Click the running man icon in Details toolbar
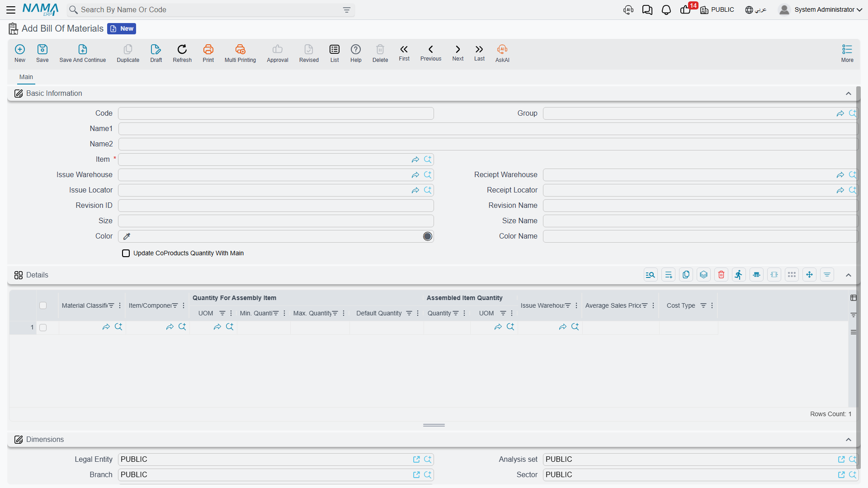The height and width of the screenshot is (488, 868). 739,275
